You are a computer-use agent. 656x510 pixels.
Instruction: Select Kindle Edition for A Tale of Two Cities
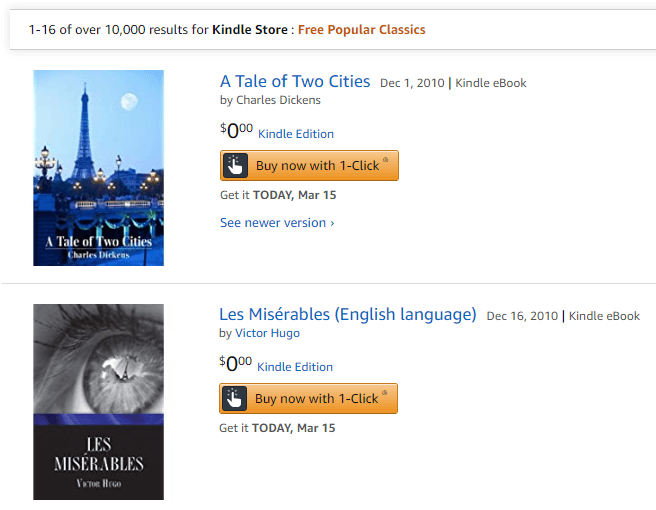pyautogui.click(x=296, y=134)
